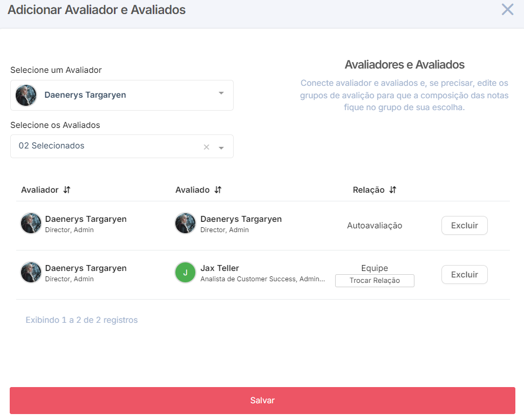Image resolution: width=524 pixels, height=420 pixels.
Task: Save with the Salvar button
Action: coord(262,401)
